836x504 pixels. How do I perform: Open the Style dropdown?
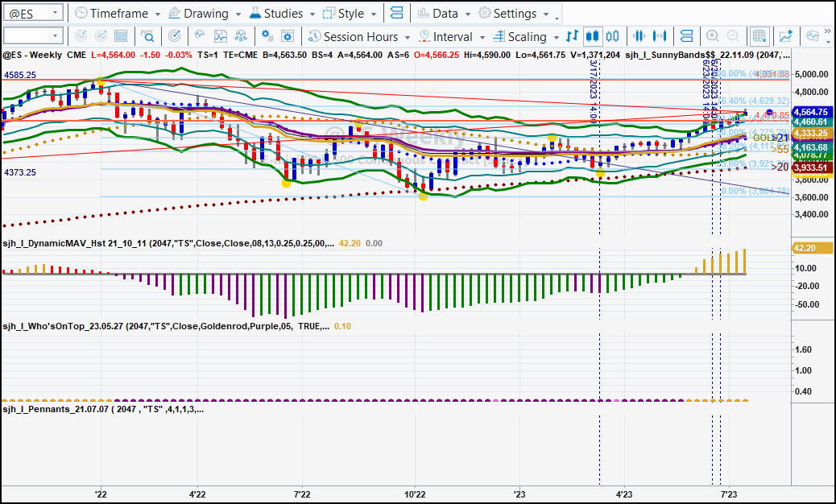coord(350,14)
